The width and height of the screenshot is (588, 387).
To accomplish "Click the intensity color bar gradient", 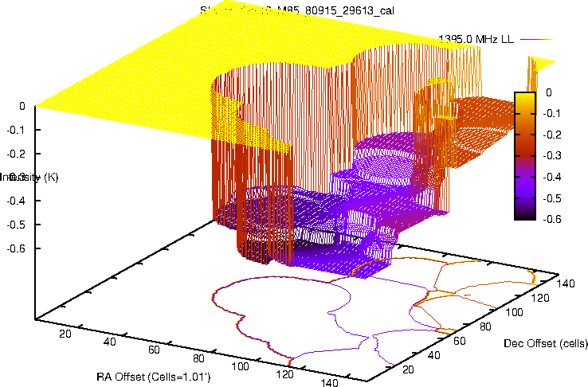I will pyautogui.click(x=524, y=156).
